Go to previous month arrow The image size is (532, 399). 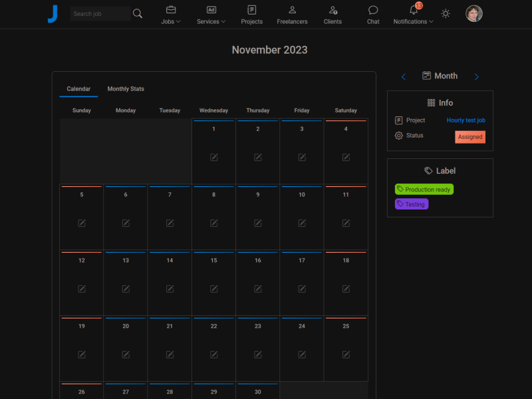point(404,77)
